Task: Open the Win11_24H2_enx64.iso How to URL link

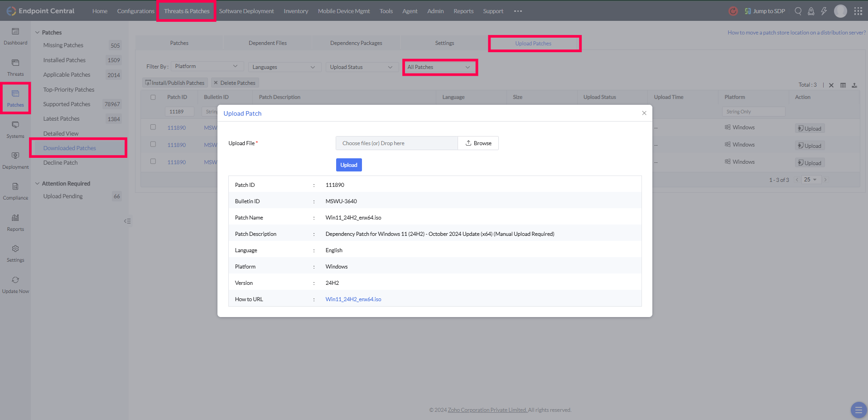Action: [x=353, y=299]
